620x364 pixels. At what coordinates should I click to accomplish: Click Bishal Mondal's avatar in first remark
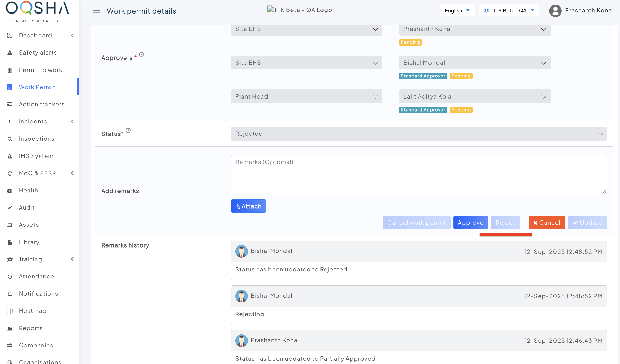(241, 251)
